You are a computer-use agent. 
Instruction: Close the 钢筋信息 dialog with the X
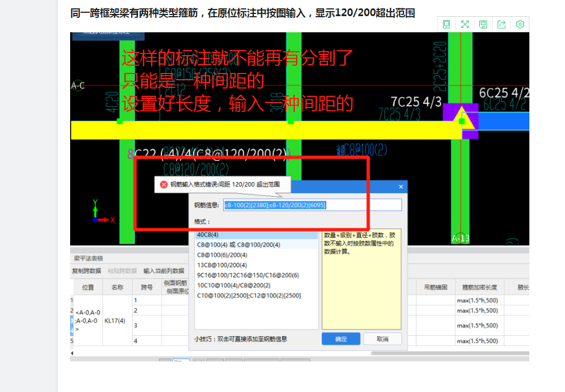point(401,187)
